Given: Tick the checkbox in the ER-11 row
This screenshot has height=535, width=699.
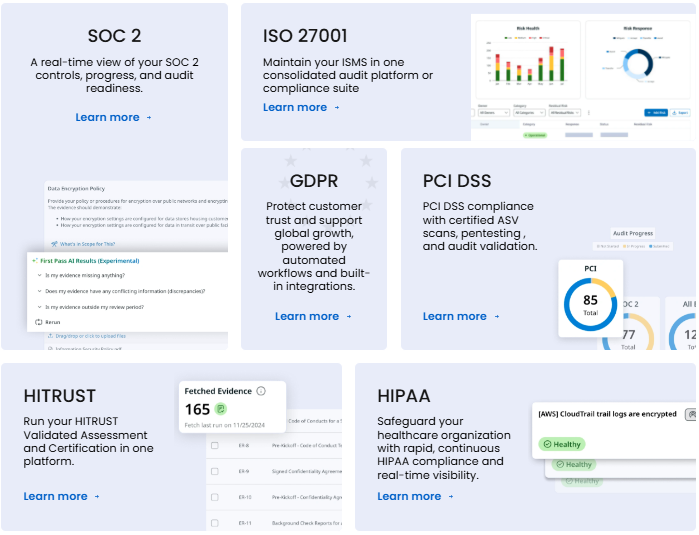Looking at the screenshot, I should 215,523.
